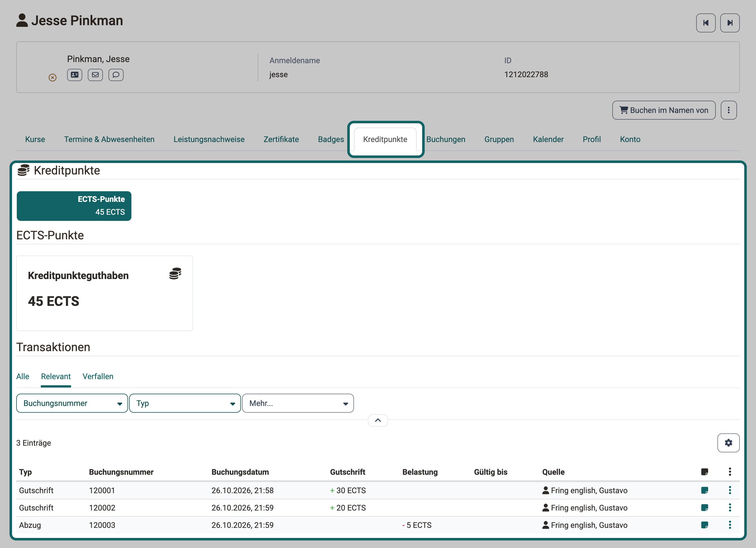Open note icon for booking 120002
The height and width of the screenshot is (548, 756).
(x=705, y=508)
